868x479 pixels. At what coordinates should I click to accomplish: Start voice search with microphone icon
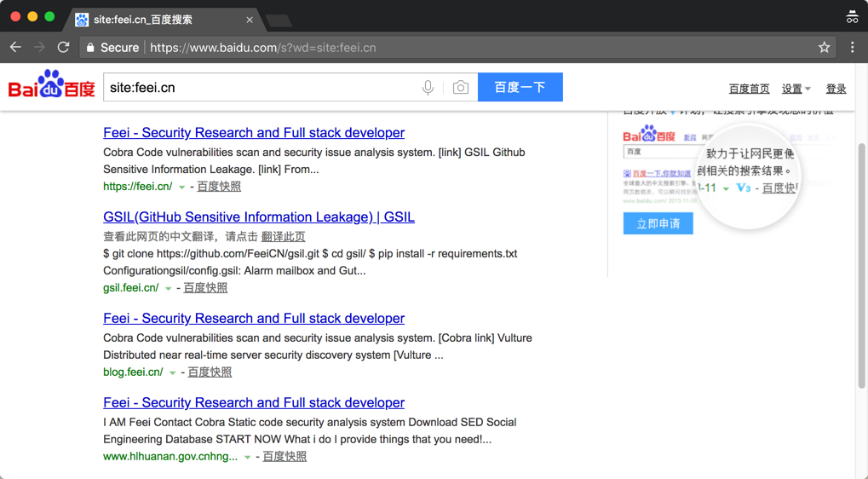pos(428,88)
